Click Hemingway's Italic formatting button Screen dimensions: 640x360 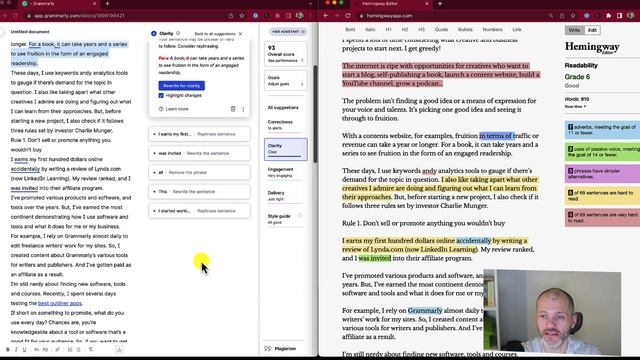click(x=370, y=29)
